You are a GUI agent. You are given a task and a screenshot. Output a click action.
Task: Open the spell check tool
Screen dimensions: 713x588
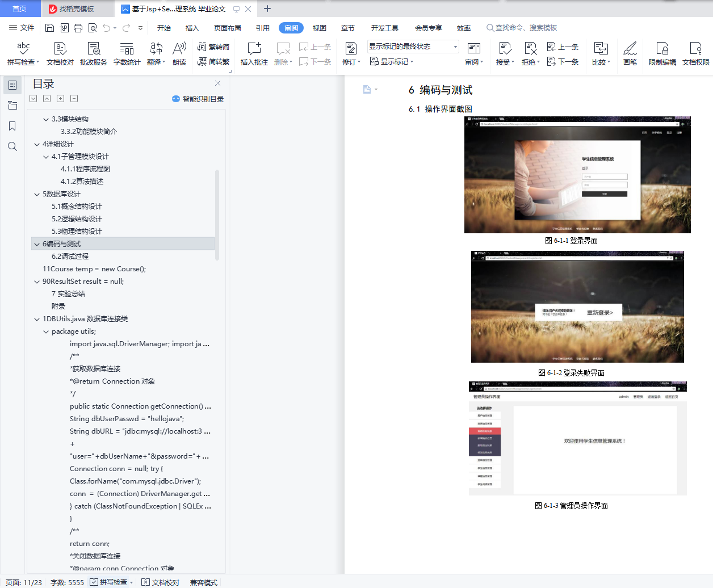point(23,54)
